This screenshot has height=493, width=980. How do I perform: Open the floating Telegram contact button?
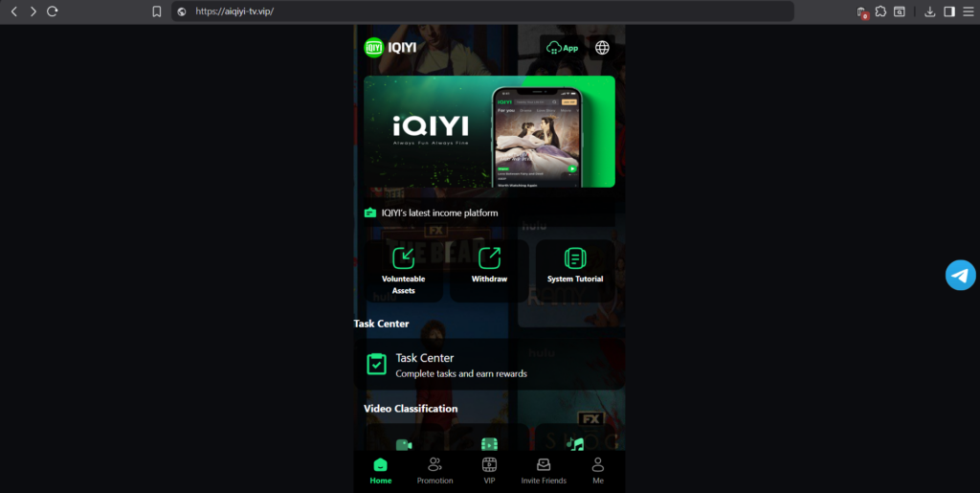click(961, 275)
